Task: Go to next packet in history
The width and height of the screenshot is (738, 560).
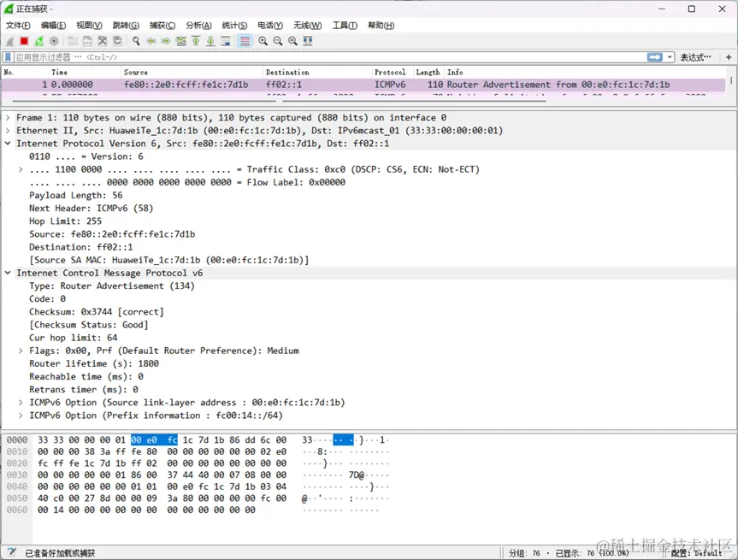Action: (x=166, y=41)
